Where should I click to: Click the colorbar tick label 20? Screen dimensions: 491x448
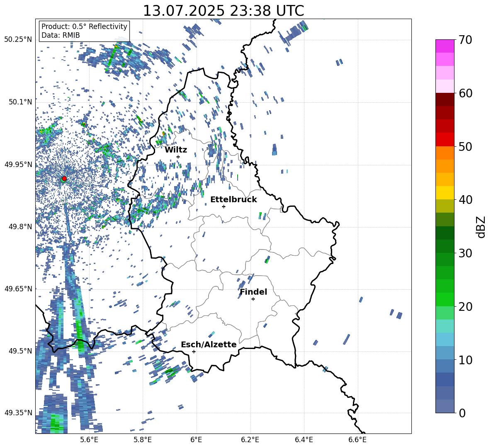(465, 307)
